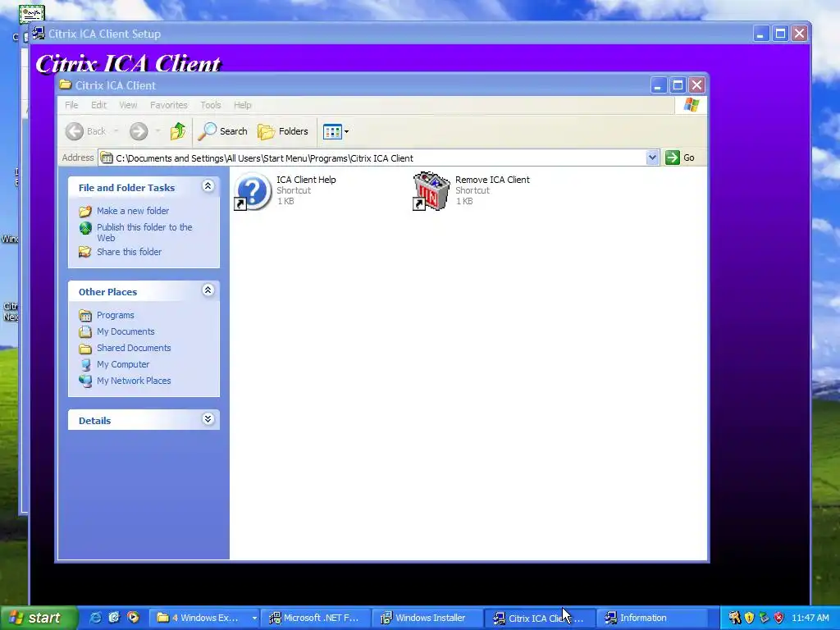Open My Computer link
840x630 pixels.
coord(123,364)
